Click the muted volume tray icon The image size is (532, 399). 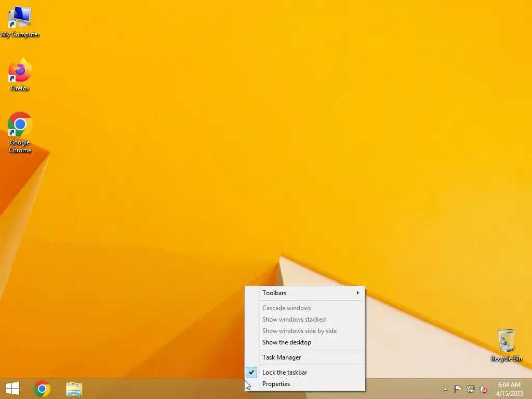[x=483, y=389]
